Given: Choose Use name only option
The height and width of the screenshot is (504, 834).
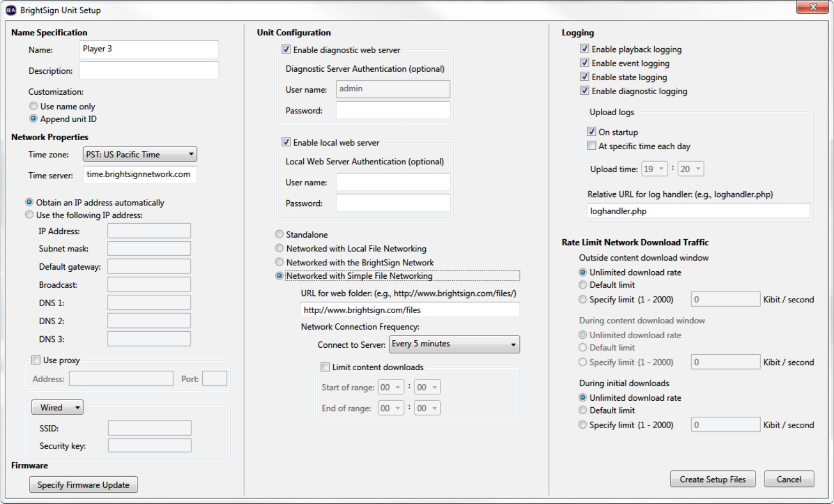Looking at the screenshot, I should pyautogui.click(x=34, y=106).
